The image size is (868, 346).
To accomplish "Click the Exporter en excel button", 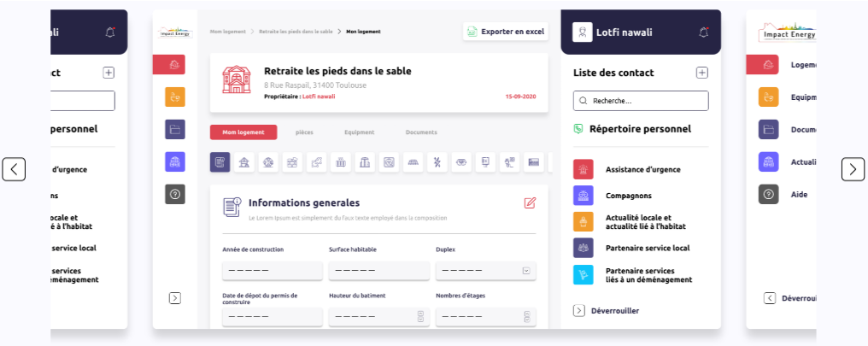I will click(x=505, y=32).
